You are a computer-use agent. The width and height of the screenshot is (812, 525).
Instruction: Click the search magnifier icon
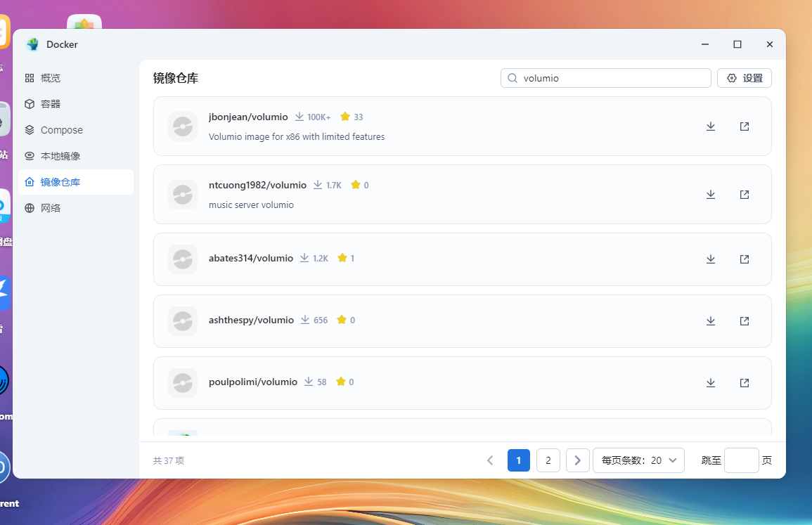pos(513,78)
